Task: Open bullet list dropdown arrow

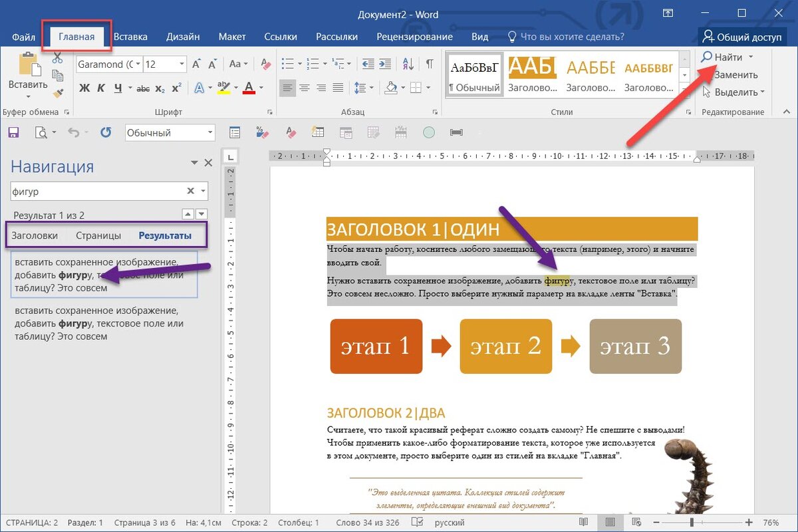Action: pyautogui.click(x=300, y=65)
